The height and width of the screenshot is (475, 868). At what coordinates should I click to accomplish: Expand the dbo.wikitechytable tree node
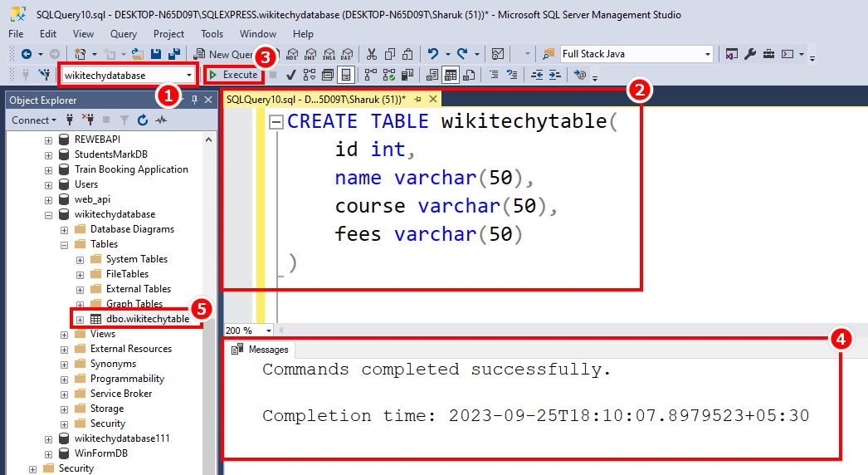pos(80,319)
